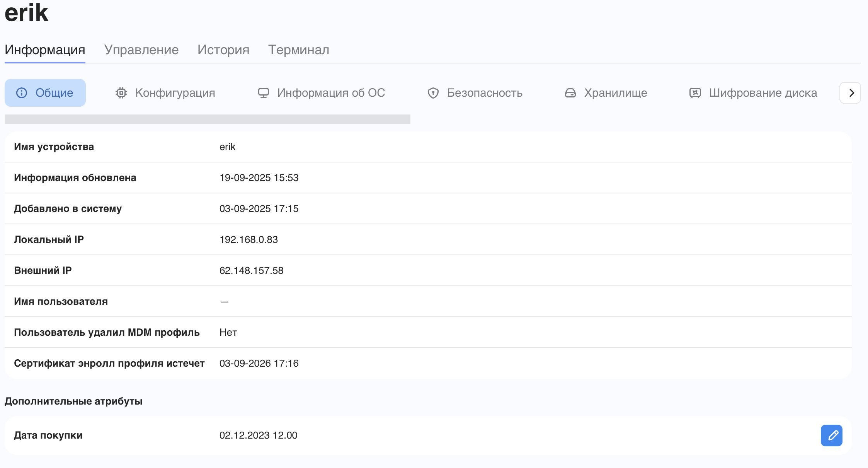Switch to the Хранилище sub-tab

(606, 93)
